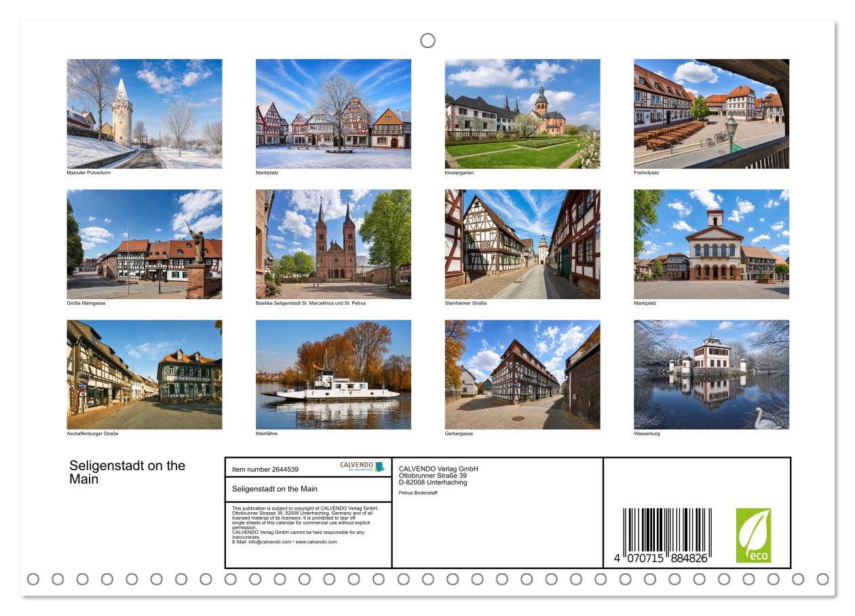
Task: Click the barcode number 4 070715 884826
Action: (x=662, y=558)
